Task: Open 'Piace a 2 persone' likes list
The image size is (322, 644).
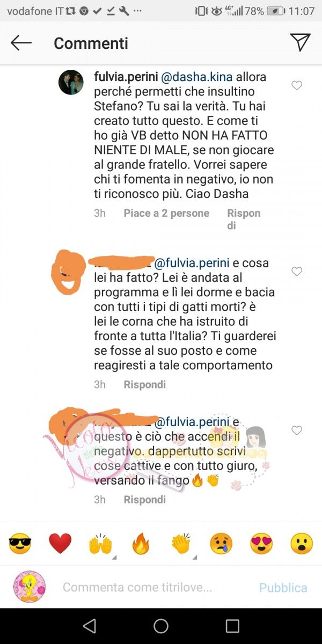Action: pyautogui.click(x=166, y=213)
